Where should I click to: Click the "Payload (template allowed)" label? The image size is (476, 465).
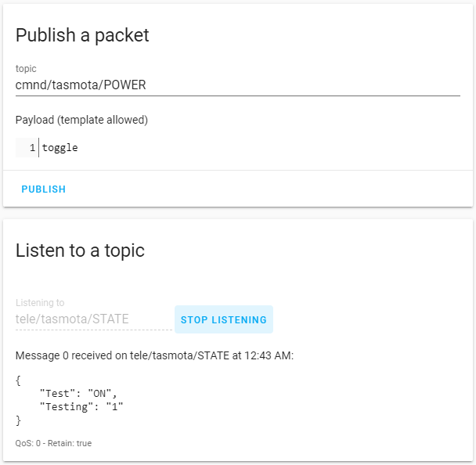[81, 120]
